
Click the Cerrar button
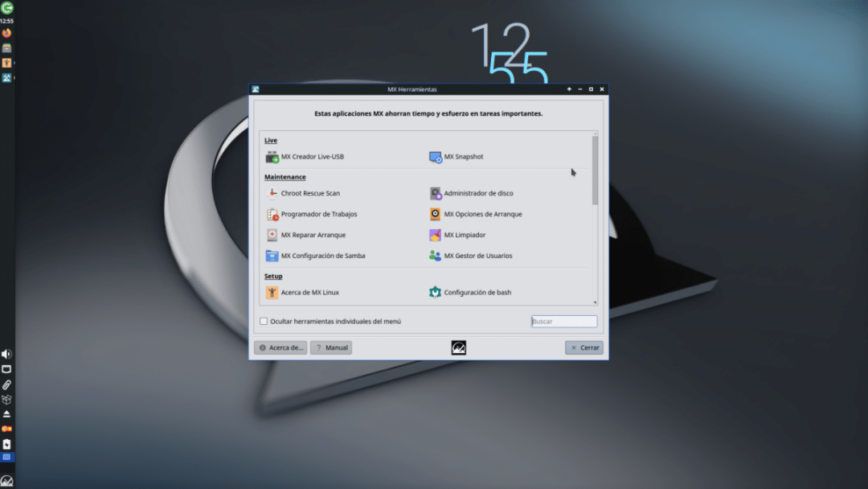(584, 347)
